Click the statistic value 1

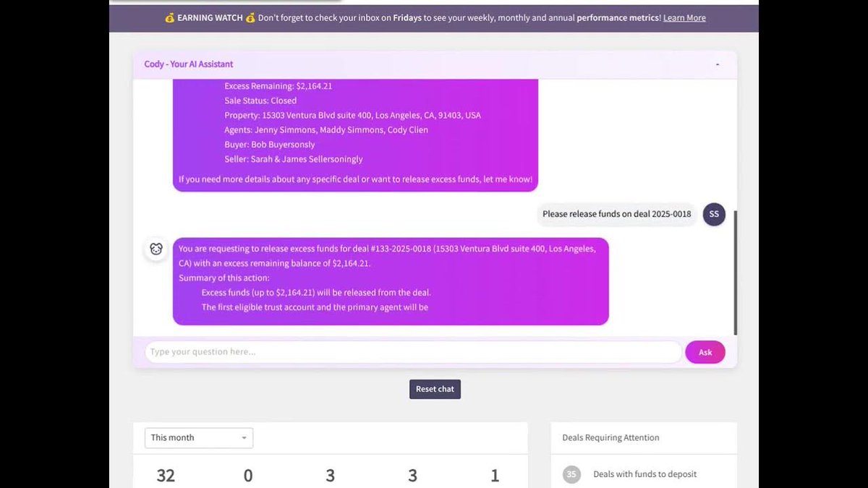tap(495, 476)
